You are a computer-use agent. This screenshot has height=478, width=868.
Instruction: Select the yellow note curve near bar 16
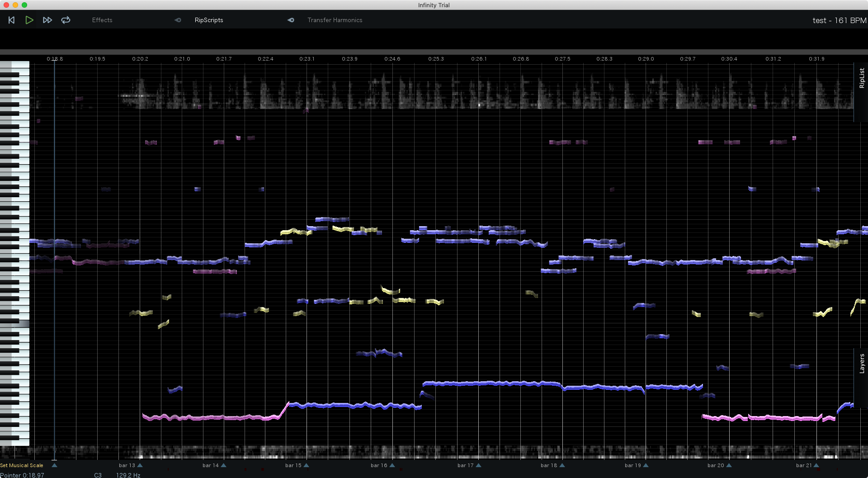pos(391,290)
